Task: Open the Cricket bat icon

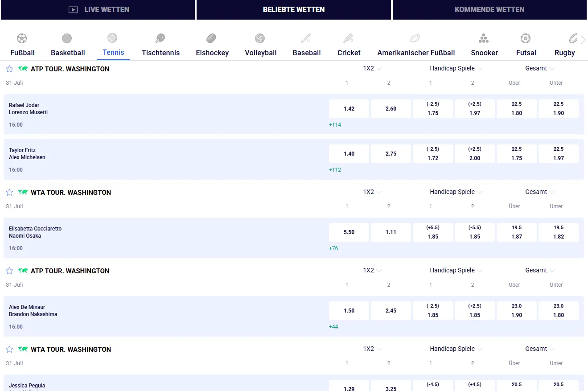Action: tap(348, 38)
